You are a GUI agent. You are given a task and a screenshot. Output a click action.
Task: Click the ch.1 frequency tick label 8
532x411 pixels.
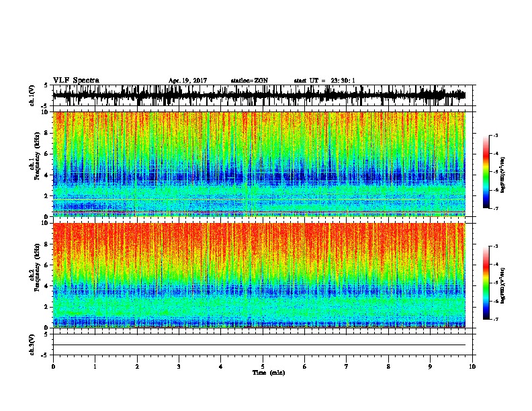[x=46, y=133]
